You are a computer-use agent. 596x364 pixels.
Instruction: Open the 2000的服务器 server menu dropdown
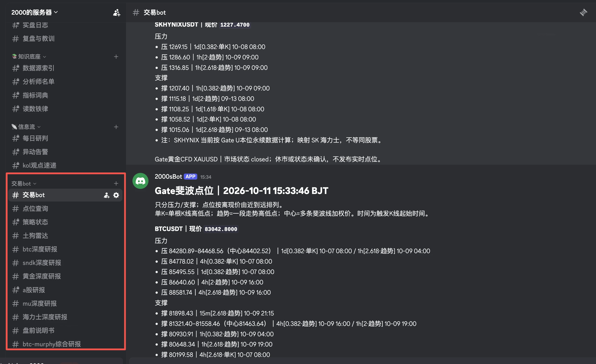click(35, 12)
